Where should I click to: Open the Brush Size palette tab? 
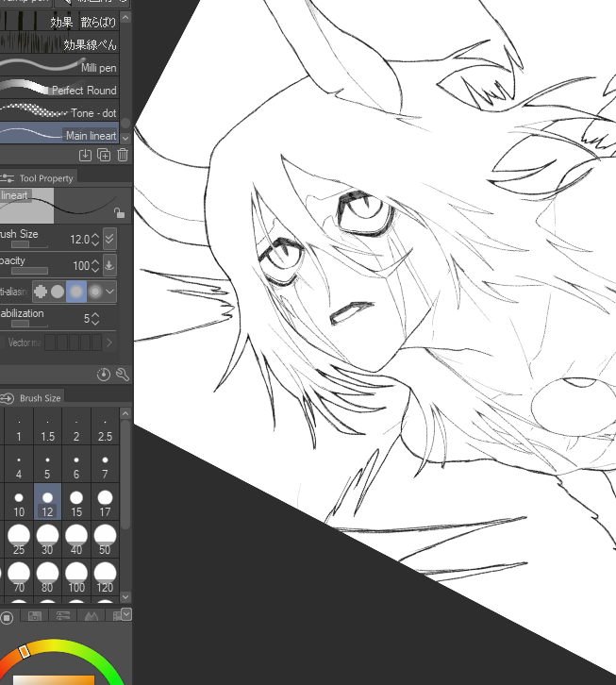[32, 398]
